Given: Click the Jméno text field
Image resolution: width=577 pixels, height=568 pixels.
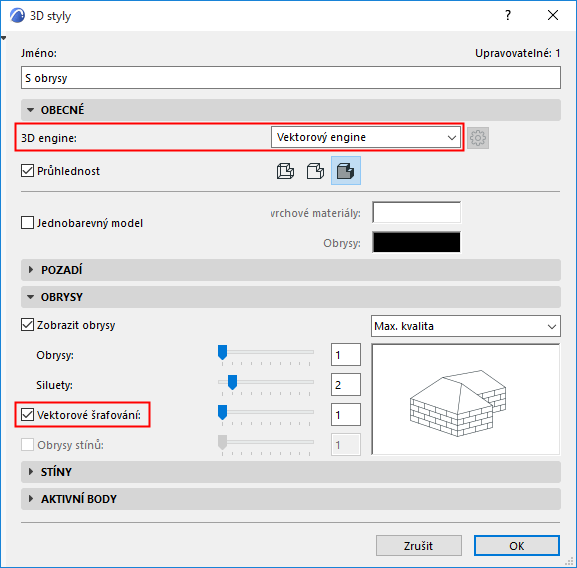Looking at the screenshot, I should (x=291, y=78).
